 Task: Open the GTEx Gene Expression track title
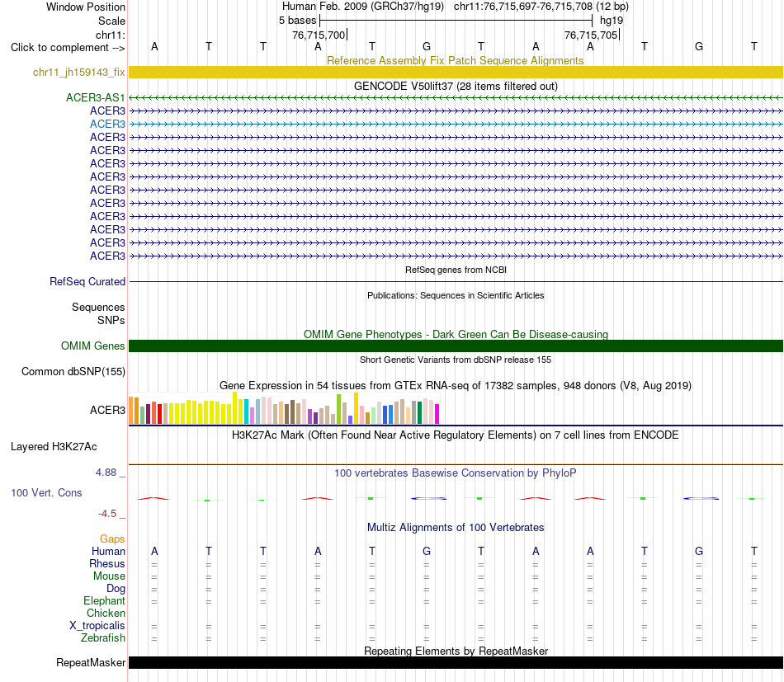tap(456, 386)
